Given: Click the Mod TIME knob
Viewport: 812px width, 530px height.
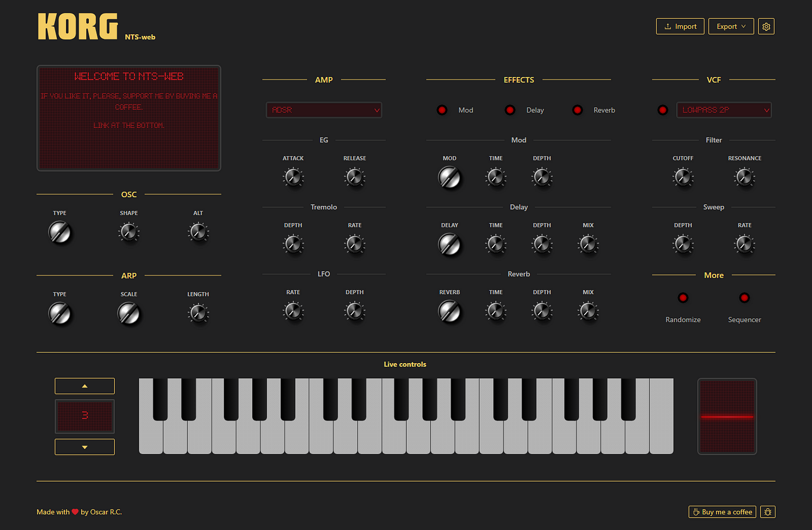Looking at the screenshot, I should tap(496, 177).
